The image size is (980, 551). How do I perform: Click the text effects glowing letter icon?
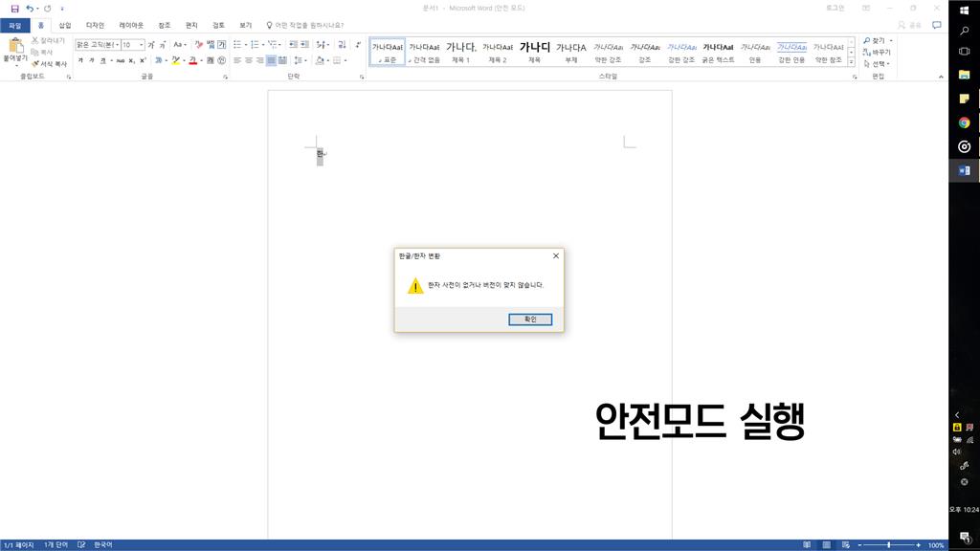tap(159, 60)
